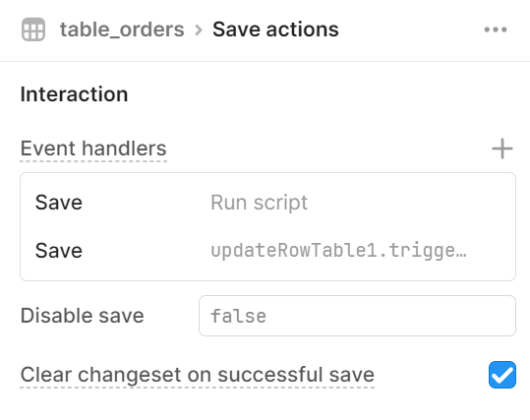Click the Disable save field label
Viewport: 530px width, 420px height.
pos(83,316)
